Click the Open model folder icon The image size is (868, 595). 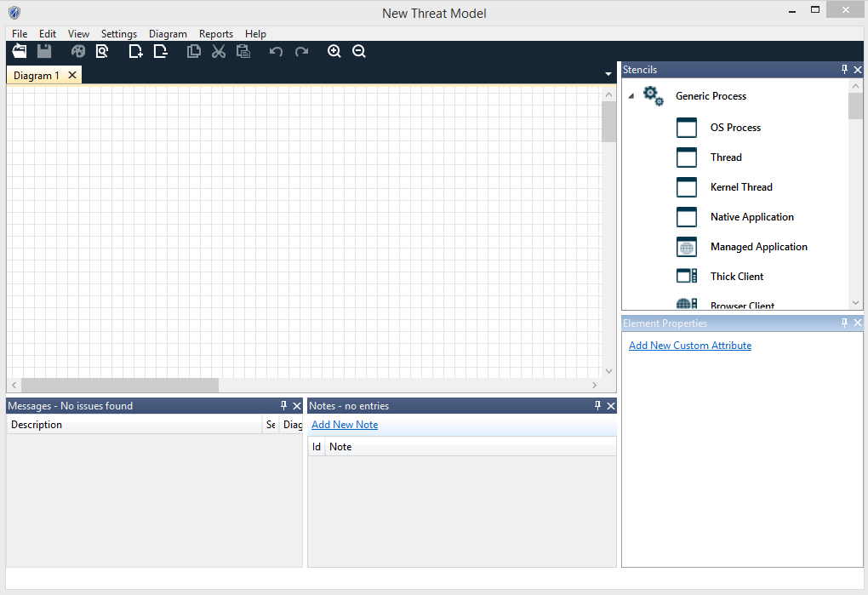[20, 52]
